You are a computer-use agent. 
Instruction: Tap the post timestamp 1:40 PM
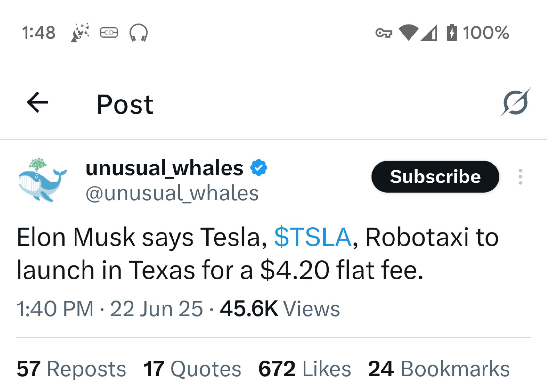point(55,309)
